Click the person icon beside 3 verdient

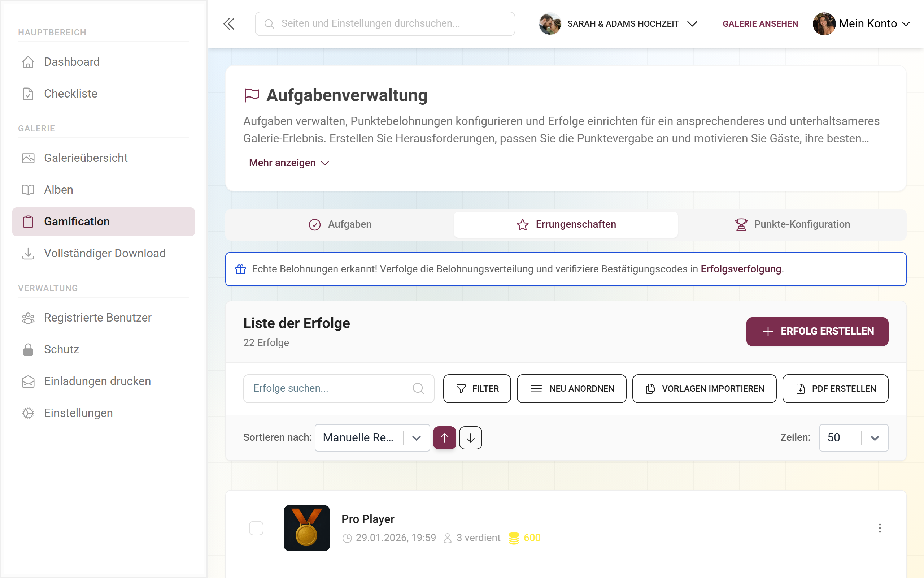[x=448, y=538]
